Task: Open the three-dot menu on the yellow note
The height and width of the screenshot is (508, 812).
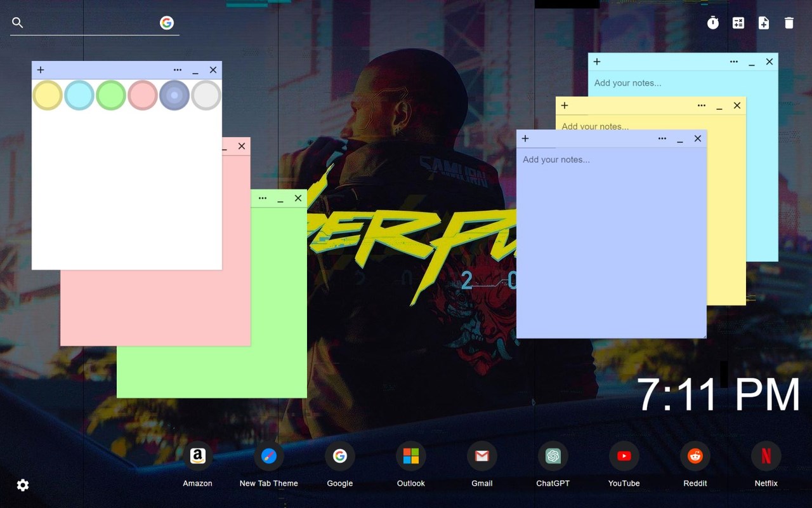Action: (702, 105)
